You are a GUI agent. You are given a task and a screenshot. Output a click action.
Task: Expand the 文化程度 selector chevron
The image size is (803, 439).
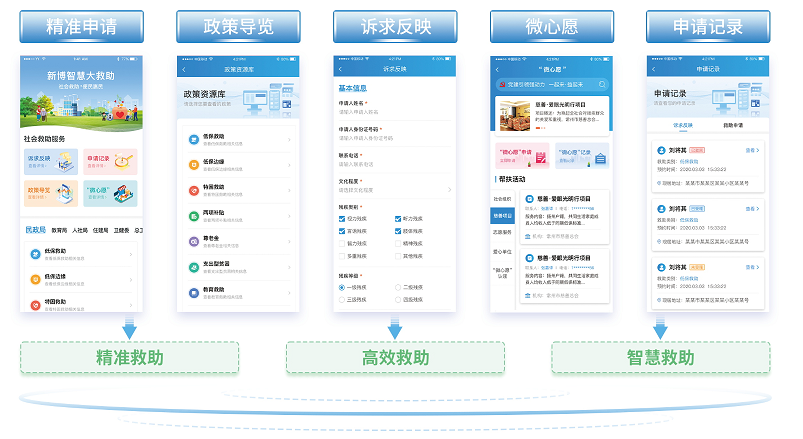coord(449,190)
